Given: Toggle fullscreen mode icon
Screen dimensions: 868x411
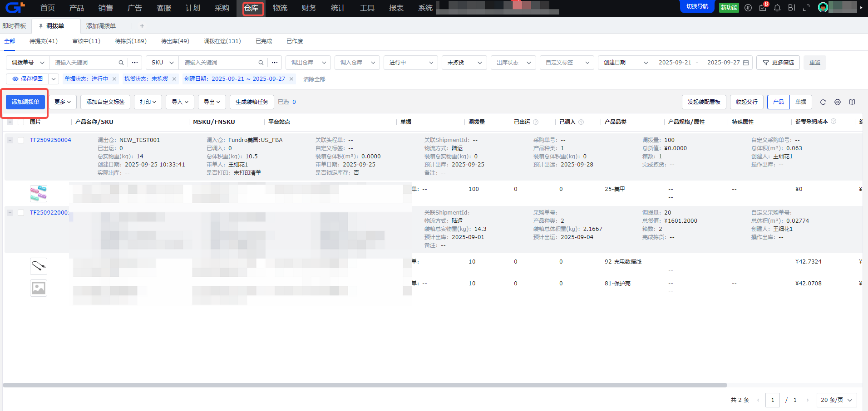Looking at the screenshot, I should click(x=806, y=8).
